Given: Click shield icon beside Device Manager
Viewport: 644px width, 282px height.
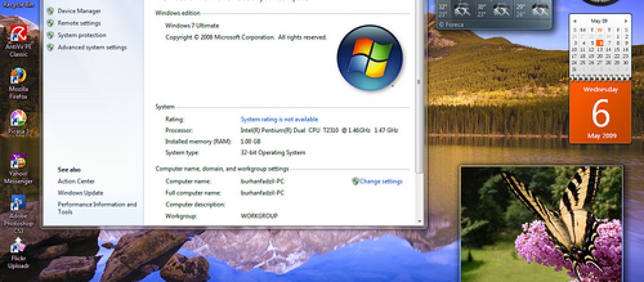Looking at the screenshot, I should [50, 11].
